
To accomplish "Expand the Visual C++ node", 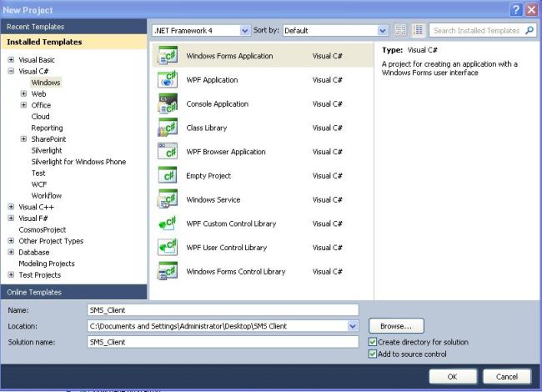I will pos(11,207).
